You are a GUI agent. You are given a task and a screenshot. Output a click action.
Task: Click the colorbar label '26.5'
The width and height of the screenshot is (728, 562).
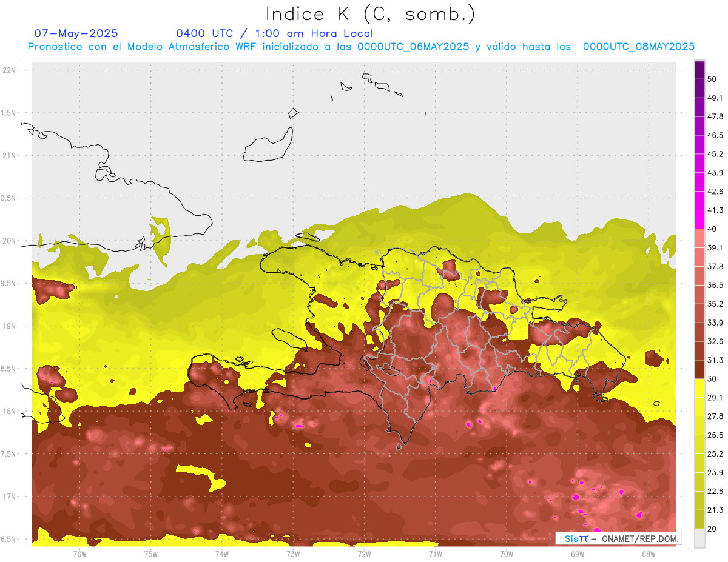[x=715, y=435]
